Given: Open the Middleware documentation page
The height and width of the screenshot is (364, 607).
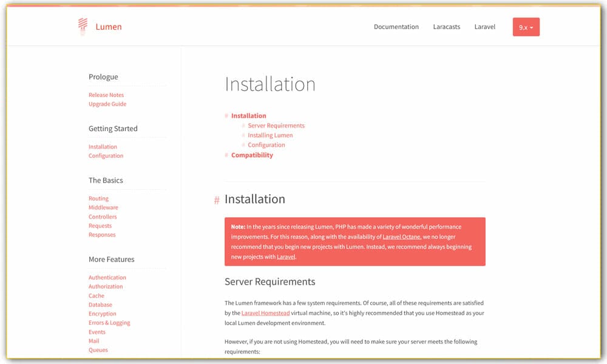Looking at the screenshot, I should click(103, 207).
